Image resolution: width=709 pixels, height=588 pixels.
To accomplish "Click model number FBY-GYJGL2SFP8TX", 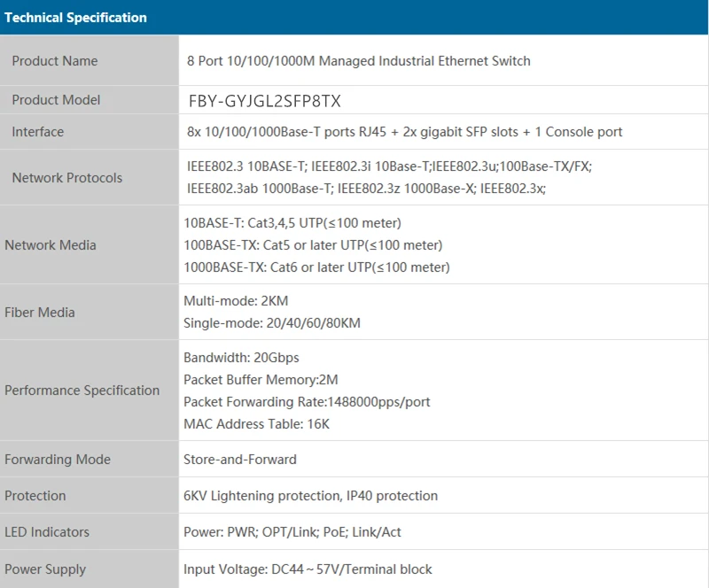I will click(x=264, y=101).
